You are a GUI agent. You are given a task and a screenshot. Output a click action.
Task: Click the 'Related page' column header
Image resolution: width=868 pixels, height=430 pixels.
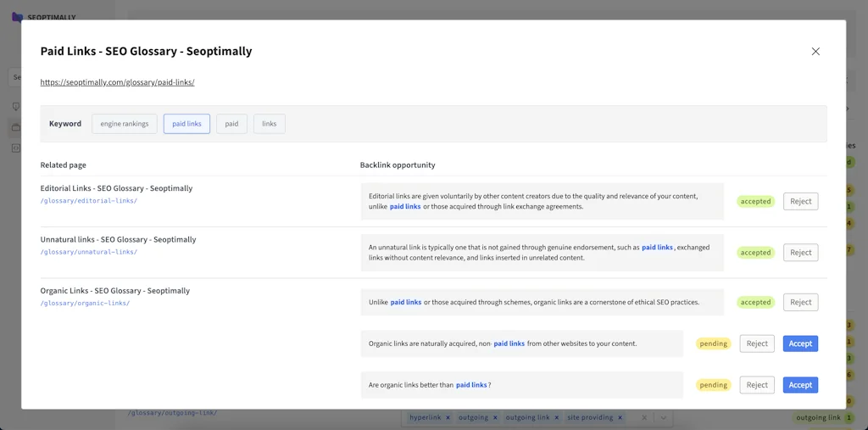[63, 165]
